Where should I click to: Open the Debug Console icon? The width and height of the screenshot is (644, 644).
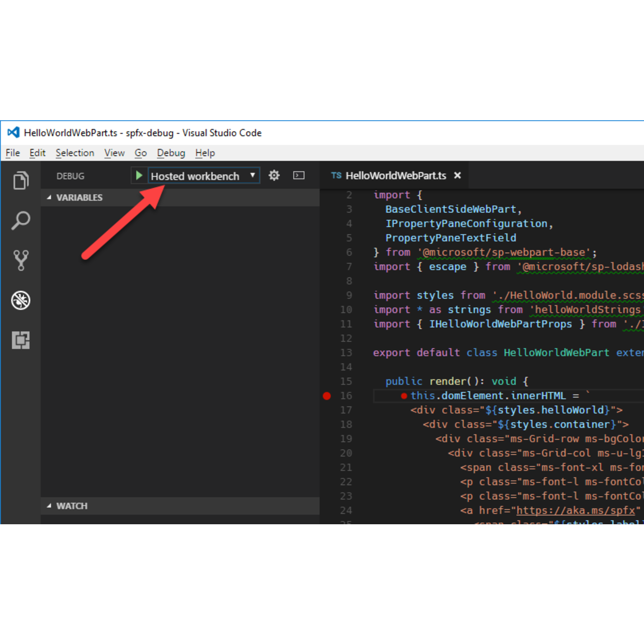[299, 176]
